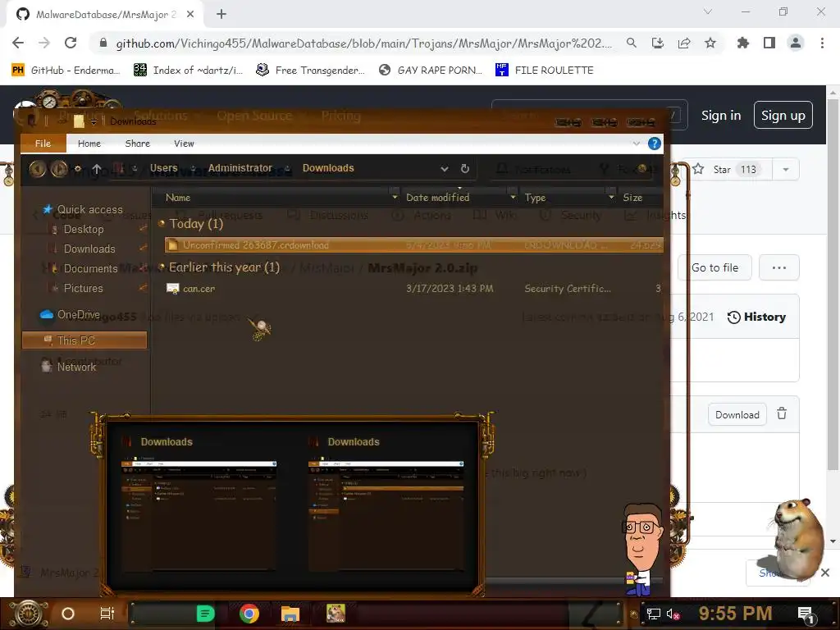
Task: Sort by the Size column
Action: point(632,198)
